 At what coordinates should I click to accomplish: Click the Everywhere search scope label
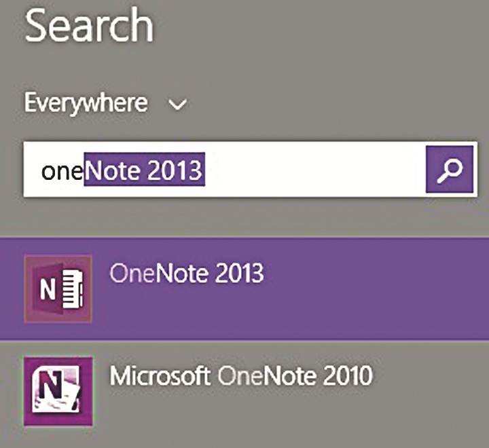86,103
